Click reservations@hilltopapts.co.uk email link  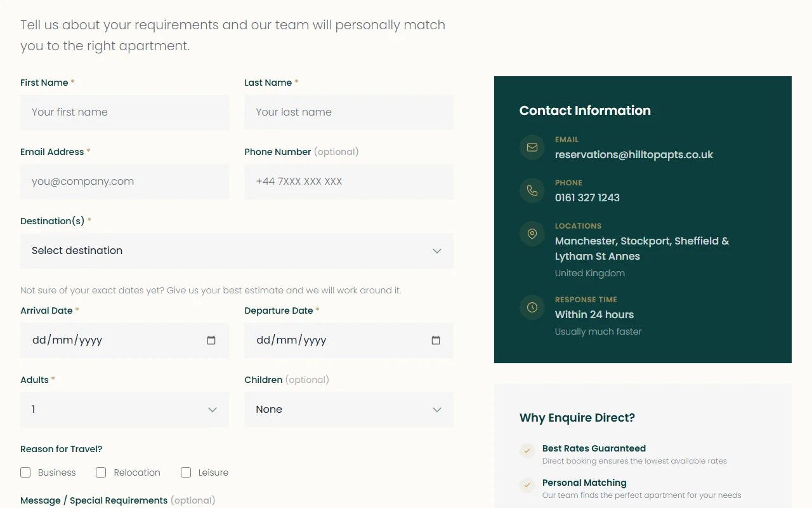(x=634, y=154)
